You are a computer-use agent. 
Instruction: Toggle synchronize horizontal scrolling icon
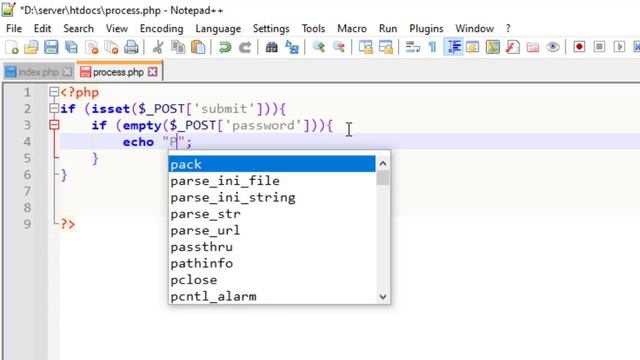pos(386,47)
